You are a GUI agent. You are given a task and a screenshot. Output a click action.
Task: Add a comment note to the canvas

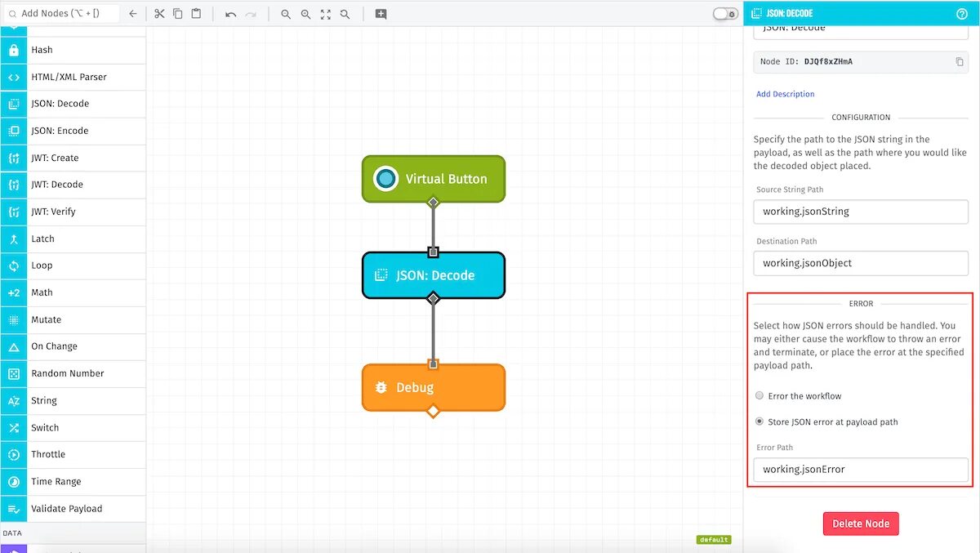pyautogui.click(x=381, y=15)
